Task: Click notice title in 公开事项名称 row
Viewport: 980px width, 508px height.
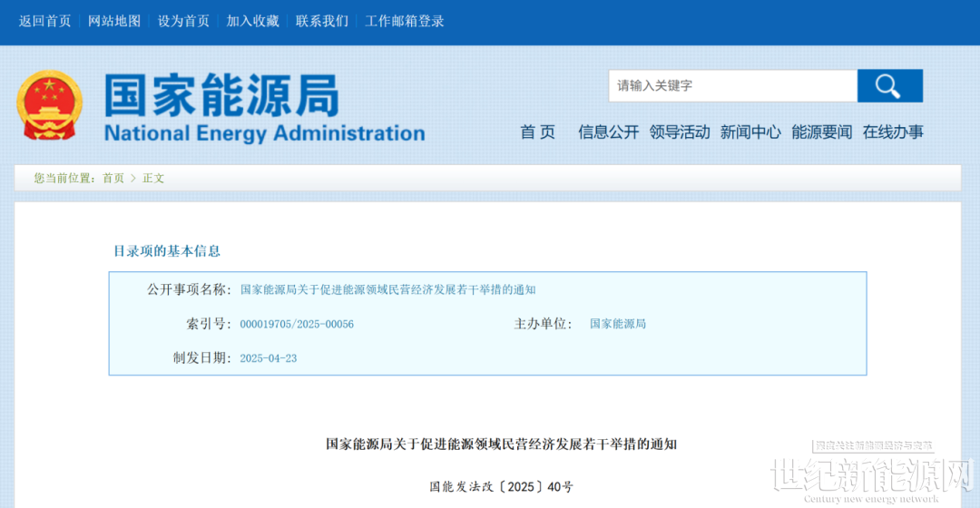Action: (x=387, y=289)
